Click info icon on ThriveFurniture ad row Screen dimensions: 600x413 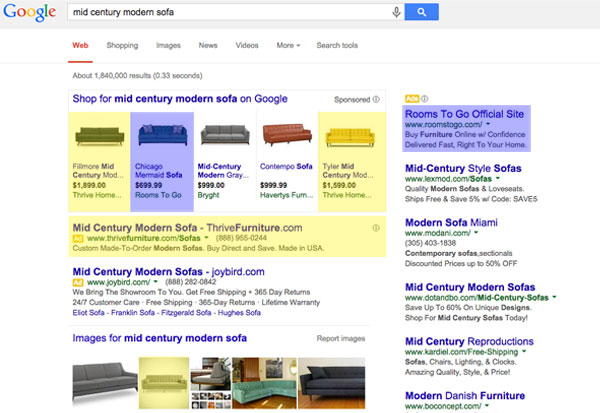[376, 228]
